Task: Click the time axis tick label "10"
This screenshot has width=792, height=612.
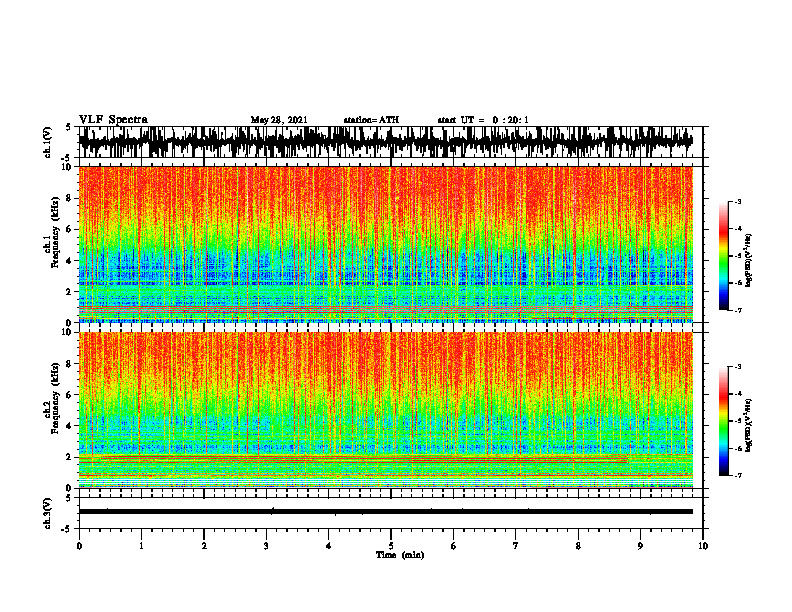Action: click(x=703, y=546)
